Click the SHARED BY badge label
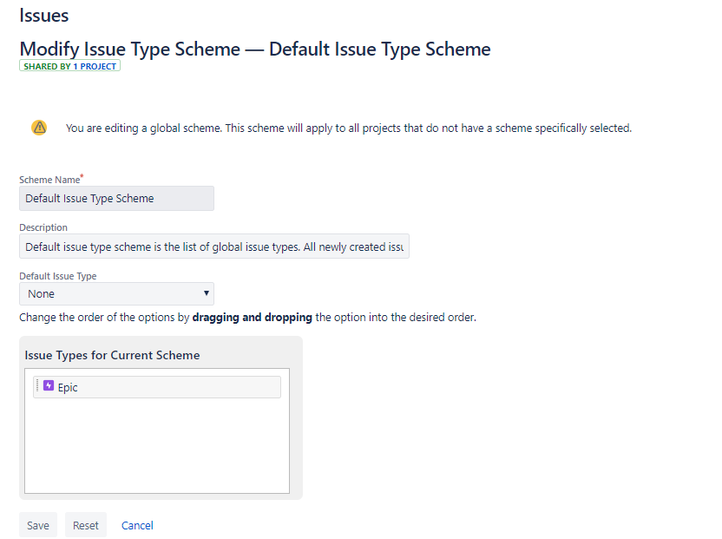The height and width of the screenshot is (539, 722). 47,66
